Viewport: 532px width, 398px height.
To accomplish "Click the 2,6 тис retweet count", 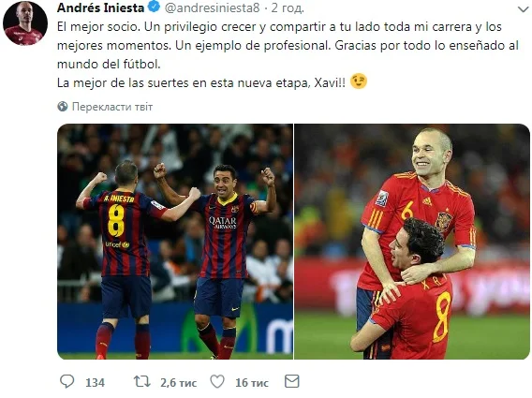I will [179, 383].
